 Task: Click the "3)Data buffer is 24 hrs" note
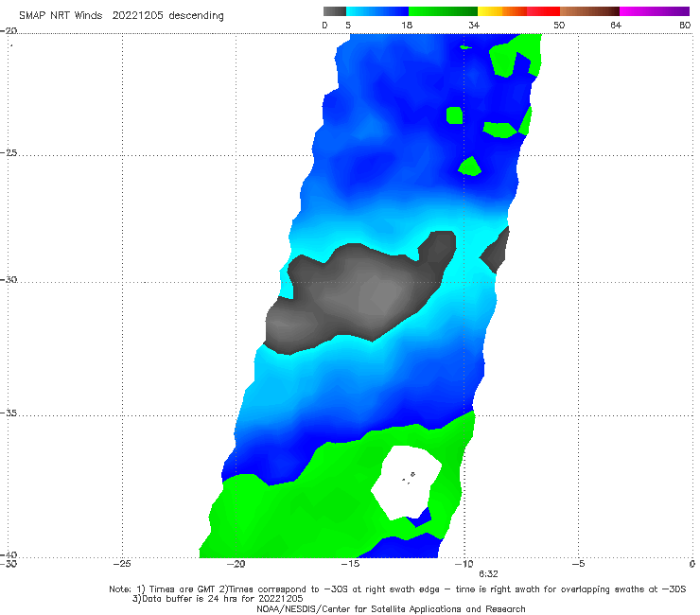point(218,599)
